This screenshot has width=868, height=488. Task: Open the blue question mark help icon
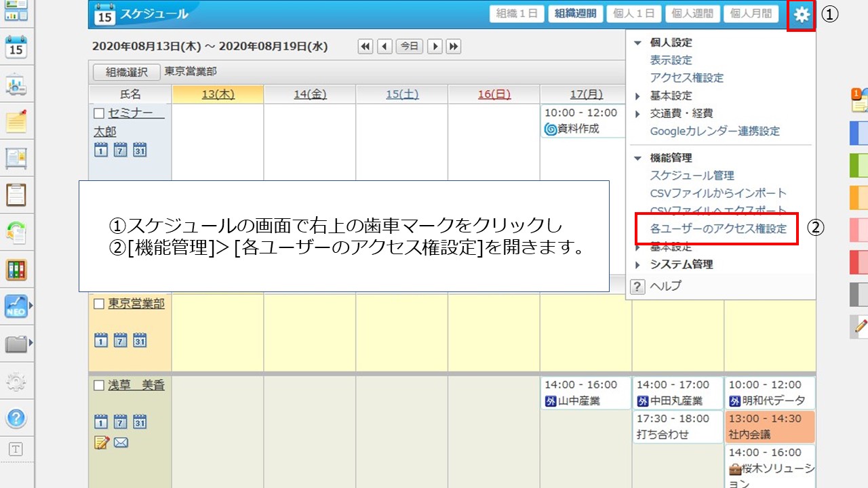(x=16, y=418)
